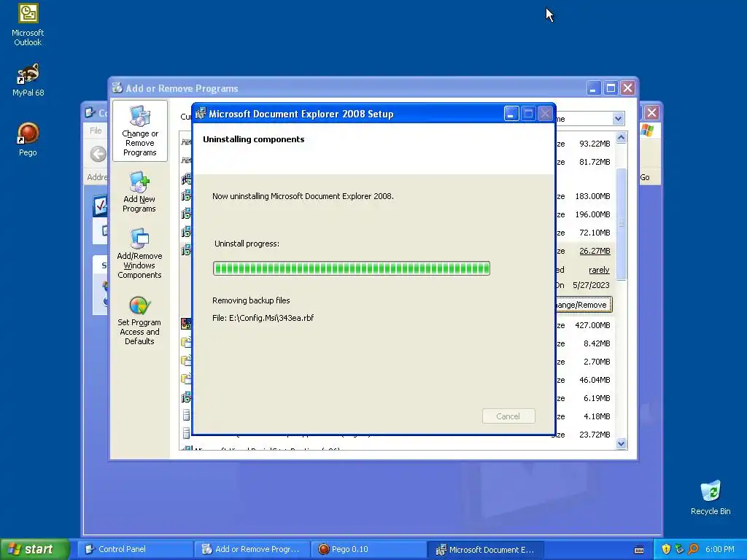This screenshot has width=747, height=560.
Task: Click the security shield tray icon
Action: coord(666,549)
